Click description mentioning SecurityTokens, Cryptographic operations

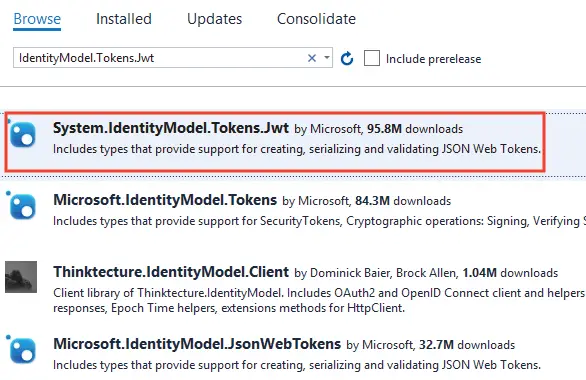(x=320, y=221)
